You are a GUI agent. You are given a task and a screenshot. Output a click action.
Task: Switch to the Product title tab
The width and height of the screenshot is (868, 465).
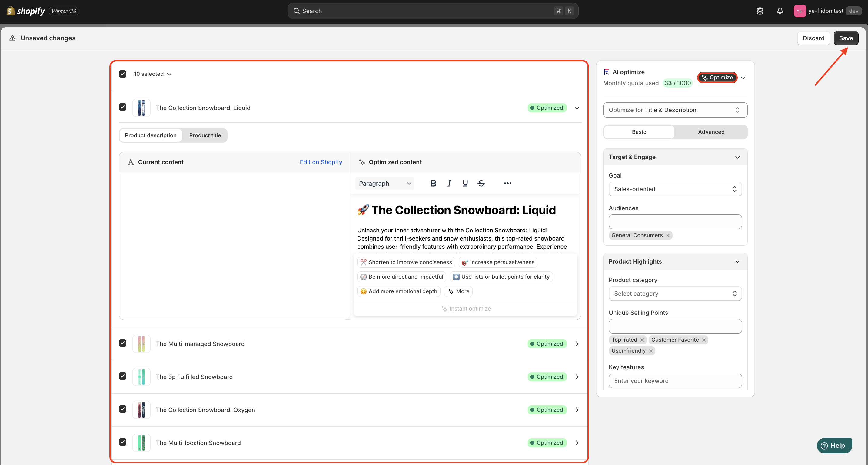coord(205,135)
